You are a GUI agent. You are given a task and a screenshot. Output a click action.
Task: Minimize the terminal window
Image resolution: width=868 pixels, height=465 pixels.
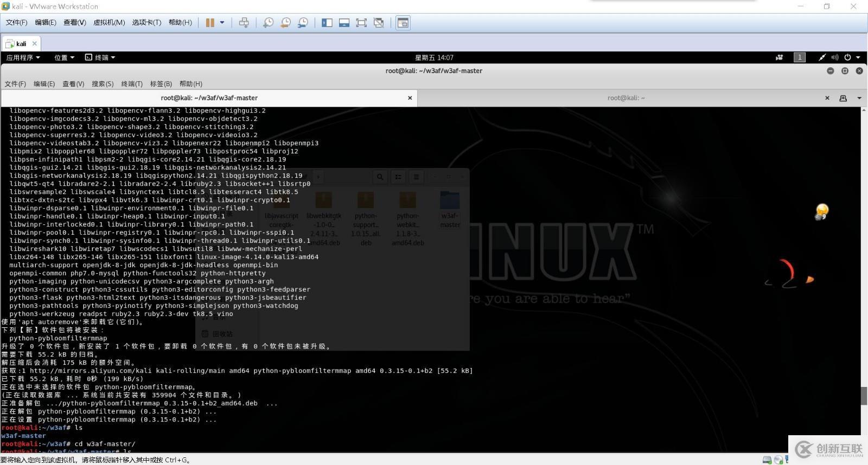coord(830,71)
